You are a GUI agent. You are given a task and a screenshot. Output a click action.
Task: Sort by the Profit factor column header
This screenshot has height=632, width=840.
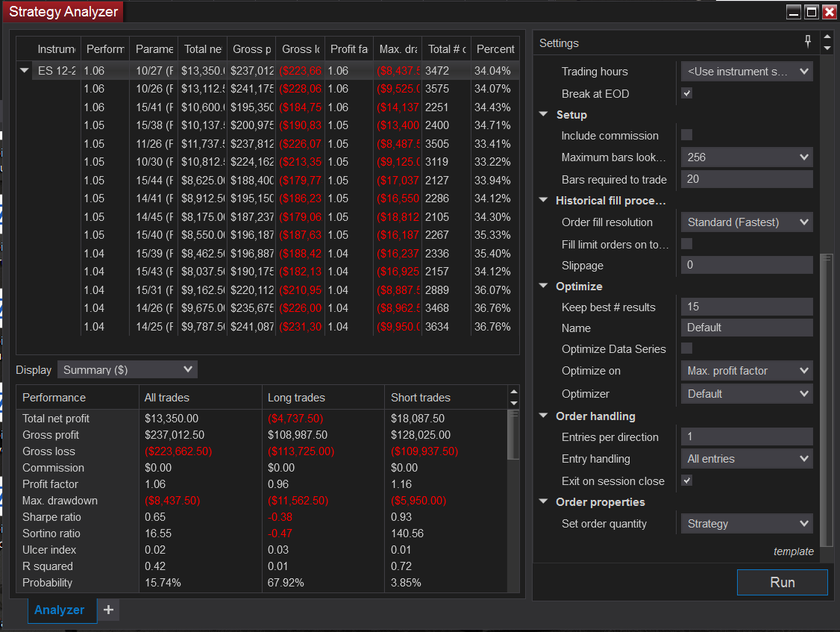pos(348,49)
